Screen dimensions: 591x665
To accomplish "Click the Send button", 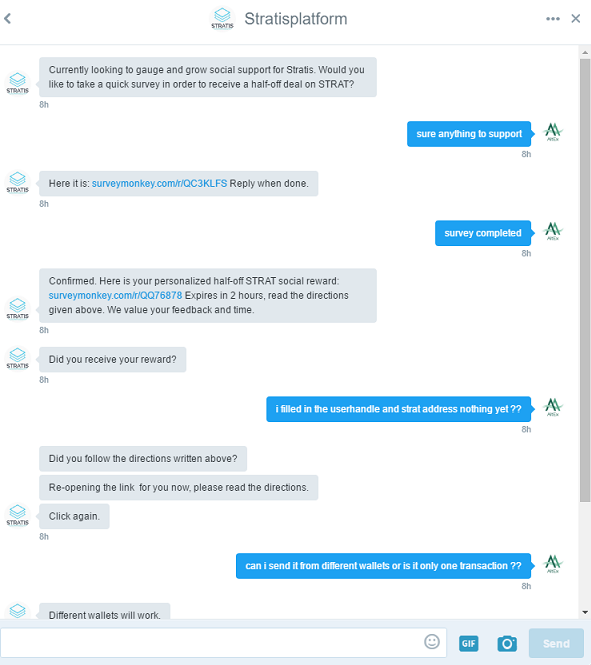I will pyautogui.click(x=556, y=643).
